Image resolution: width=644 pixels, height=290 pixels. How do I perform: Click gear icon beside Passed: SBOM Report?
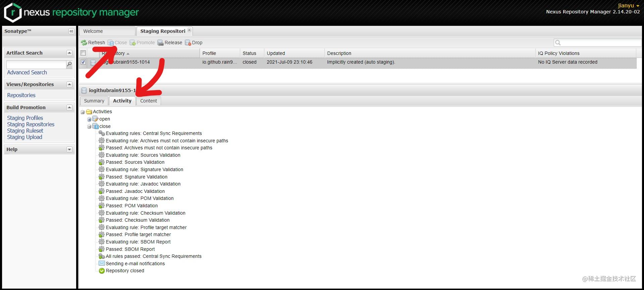point(102,249)
